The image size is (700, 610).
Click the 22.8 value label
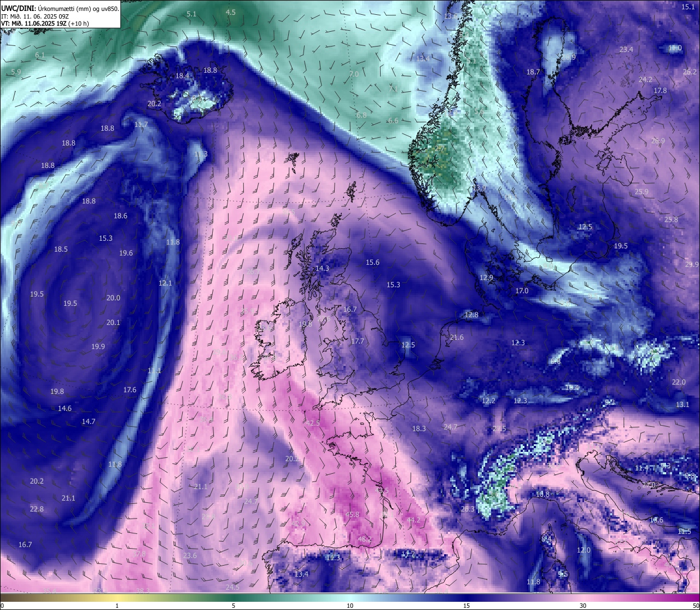tap(37, 509)
